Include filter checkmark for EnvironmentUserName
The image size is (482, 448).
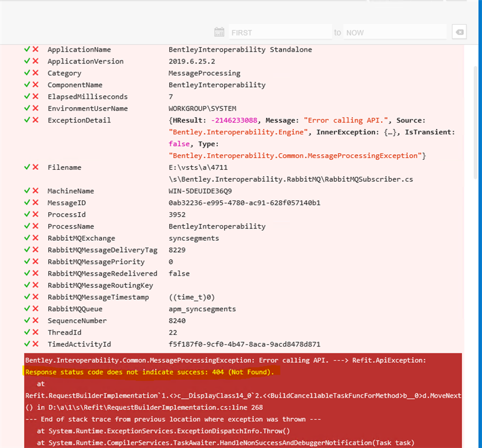pyautogui.click(x=27, y=108)
